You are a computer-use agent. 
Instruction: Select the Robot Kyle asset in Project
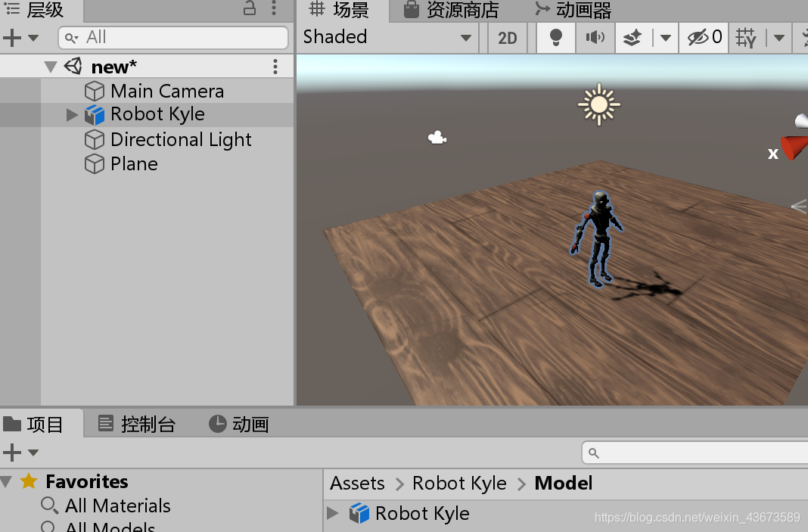click(x=422, y=513)
